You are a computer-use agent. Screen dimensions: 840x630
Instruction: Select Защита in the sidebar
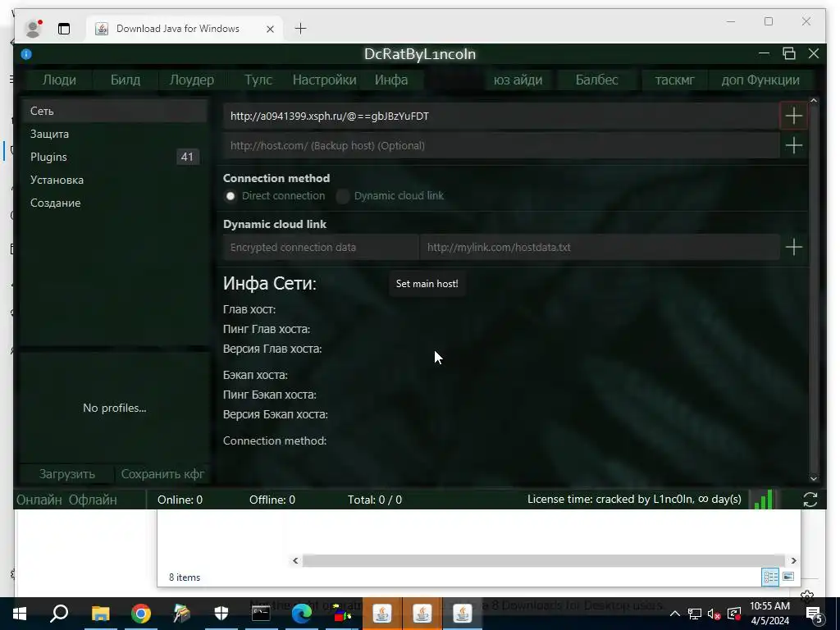click(115, 134)
